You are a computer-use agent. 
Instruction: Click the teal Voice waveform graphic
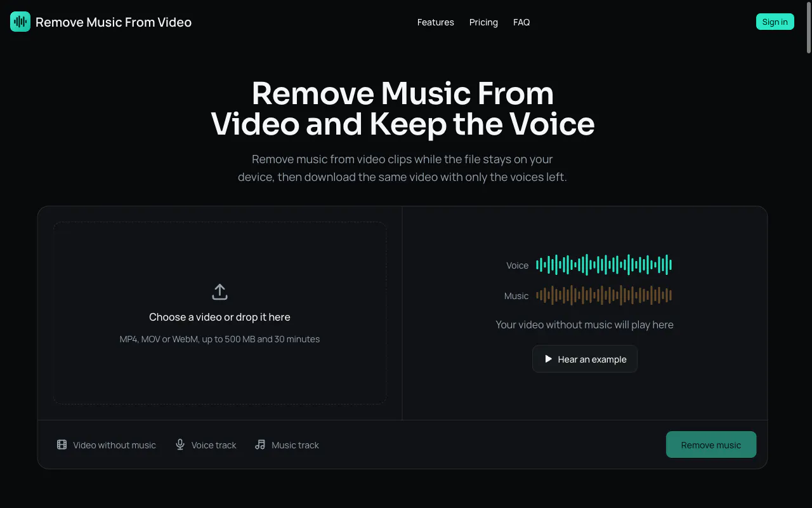(x=604, y=265)
